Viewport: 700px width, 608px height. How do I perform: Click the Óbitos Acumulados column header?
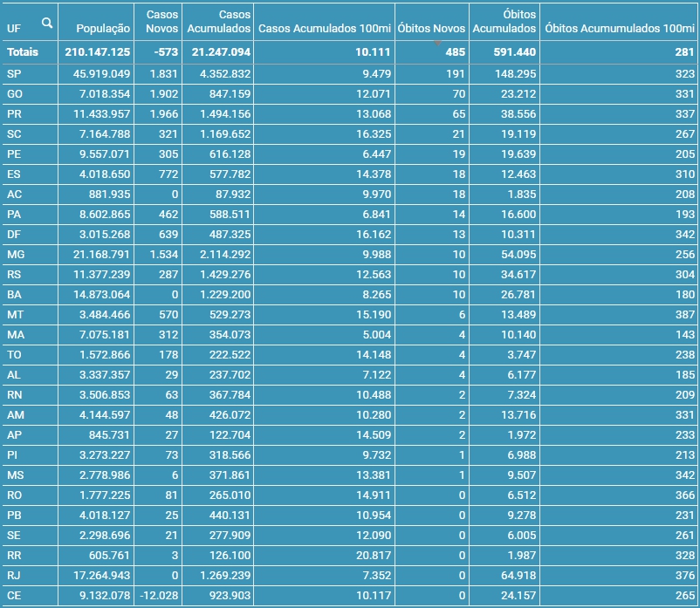tap(504, 22)
